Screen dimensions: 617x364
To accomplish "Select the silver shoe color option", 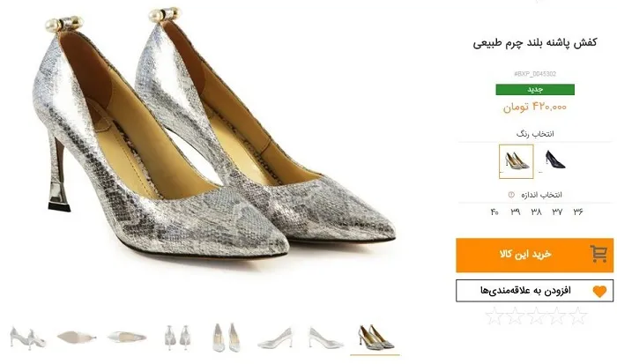I will click(517, 161).
